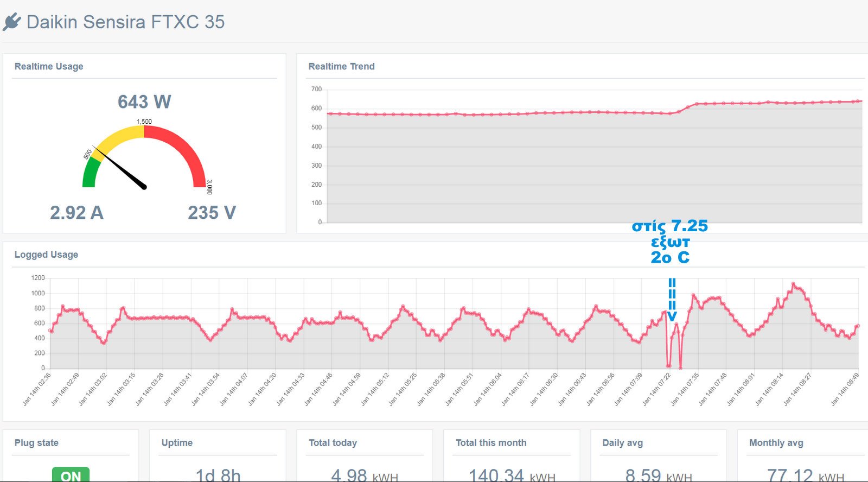Click the green segment of the gauge
The width and height of the screenshot is (868, 482).
coord(90,173)
